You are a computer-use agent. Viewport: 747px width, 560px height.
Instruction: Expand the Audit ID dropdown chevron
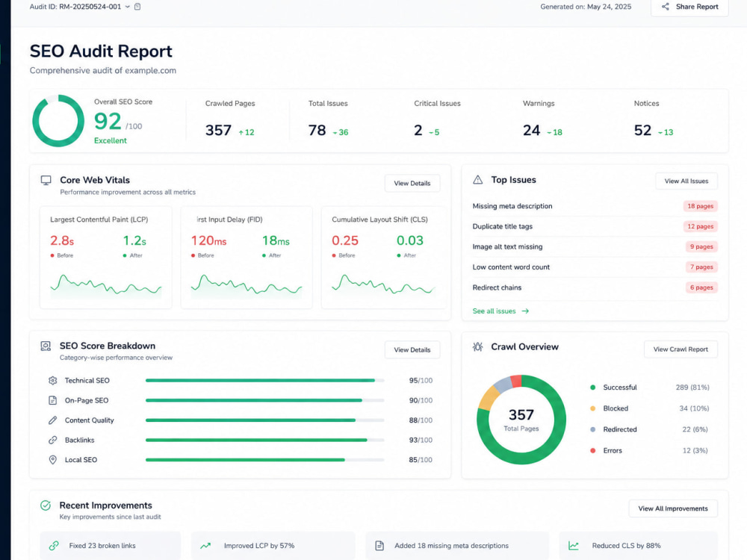(127, 7)
